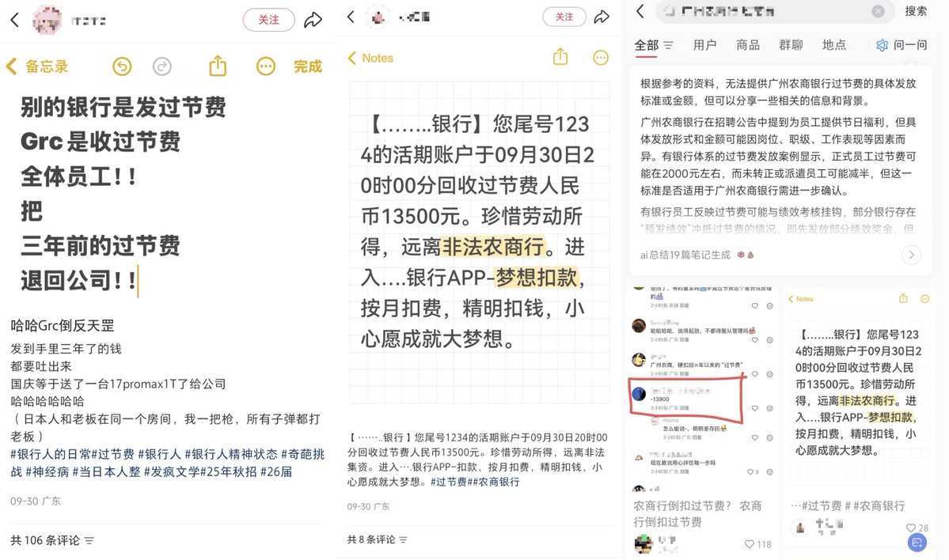View ai总结19篇笔记生成 source notes
Image resolution: width=949 pixels, height=560 pixels.
(697, 255)
